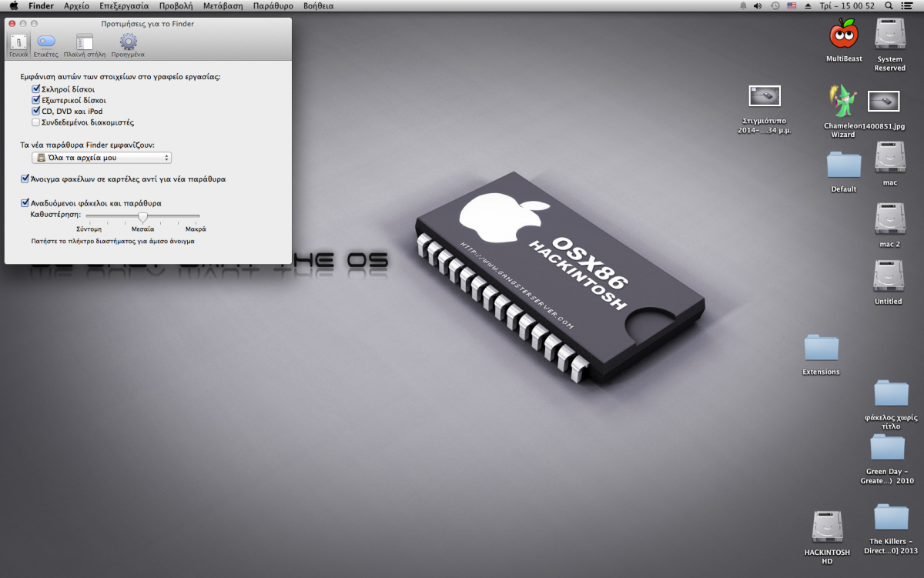Viewport: 924px width, 578px height.
Task: Select The Killers folder icon
Action: coord(892,517)
